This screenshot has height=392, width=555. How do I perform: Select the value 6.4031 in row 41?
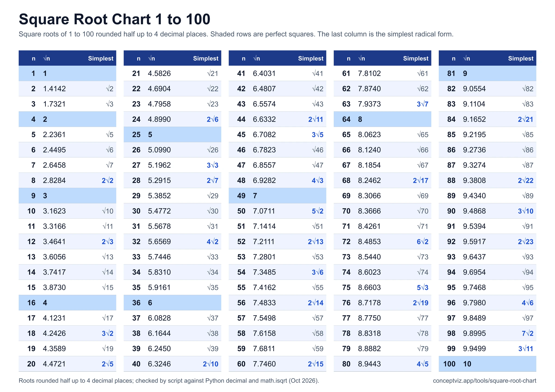(264, 73)
